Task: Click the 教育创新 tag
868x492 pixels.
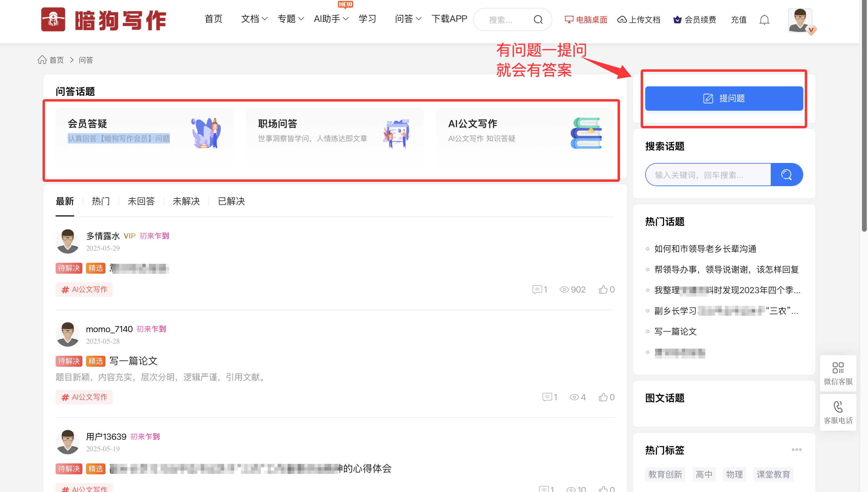Action: coord(665,474)
